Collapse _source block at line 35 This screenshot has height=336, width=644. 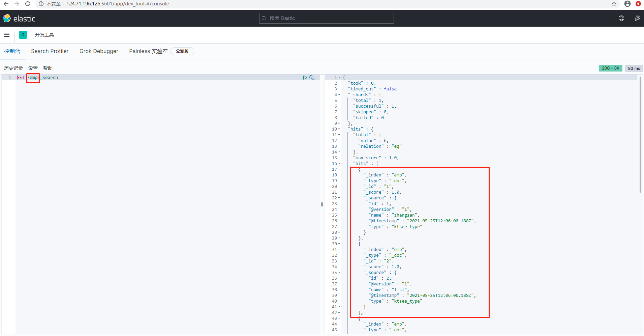point(339,273)
